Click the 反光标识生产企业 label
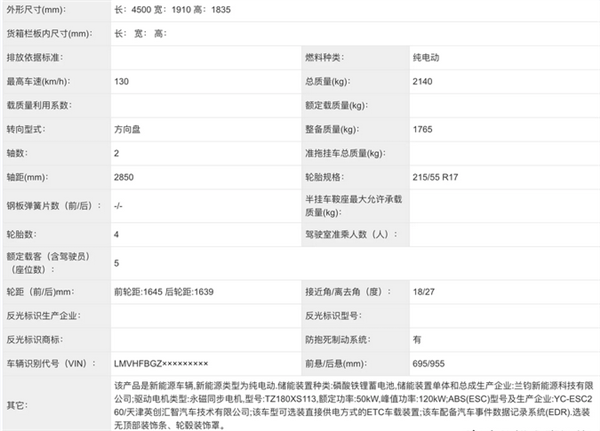Viewport: 600px width, 431px height. point(44,316)
